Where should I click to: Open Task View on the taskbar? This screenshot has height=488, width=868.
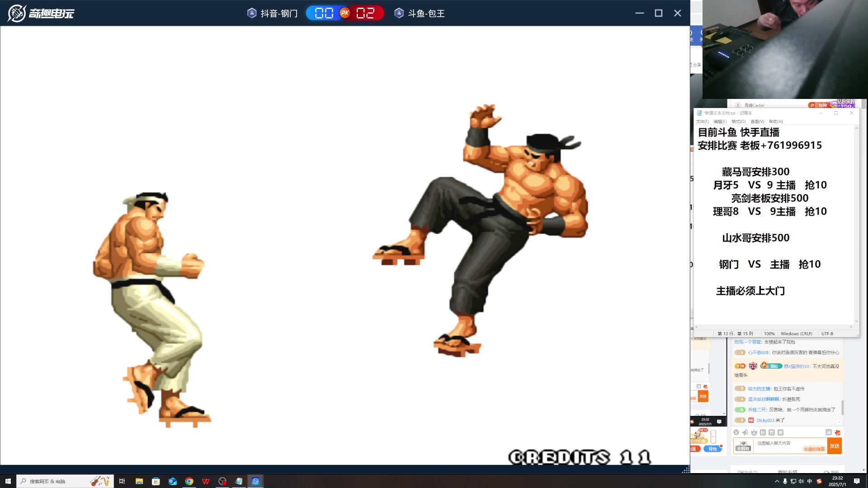(122, 481)
